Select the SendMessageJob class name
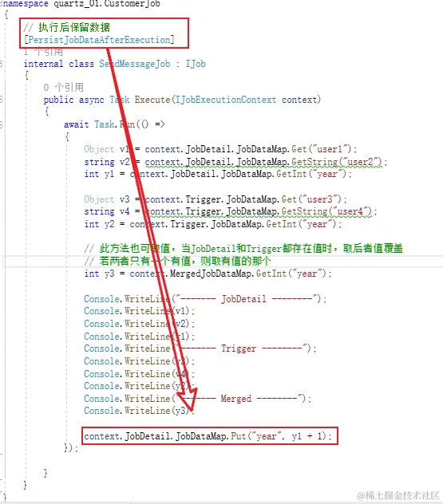The width and height of the screenshot is (443, 504). (x=134, y=64)
